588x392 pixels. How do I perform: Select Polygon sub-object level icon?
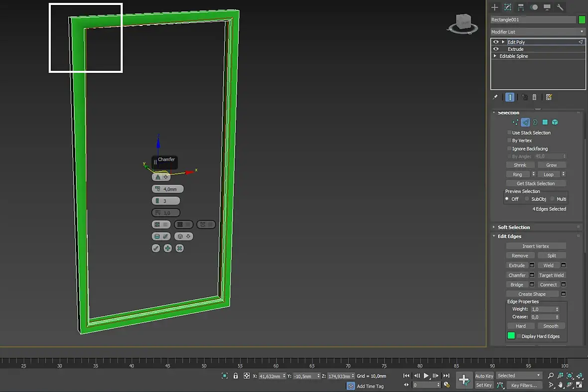point(545,122)
